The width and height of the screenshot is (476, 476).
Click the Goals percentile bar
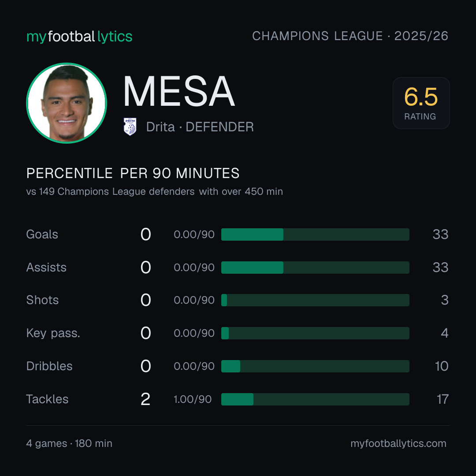(315, 234)
